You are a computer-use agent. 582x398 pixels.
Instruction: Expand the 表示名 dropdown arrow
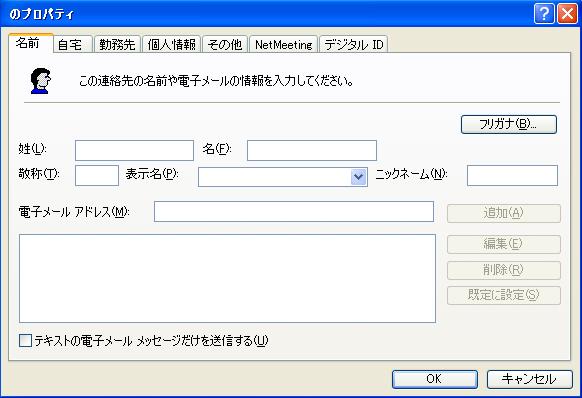click(358, 177)
